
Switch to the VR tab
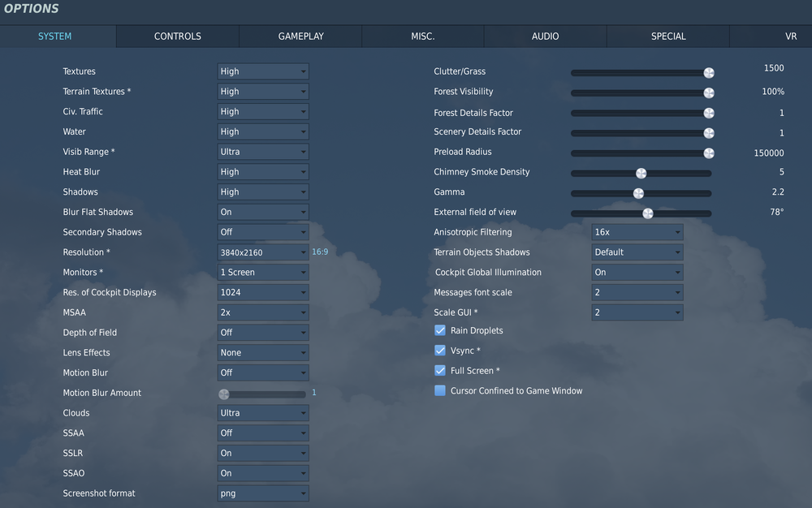(771, 37)
